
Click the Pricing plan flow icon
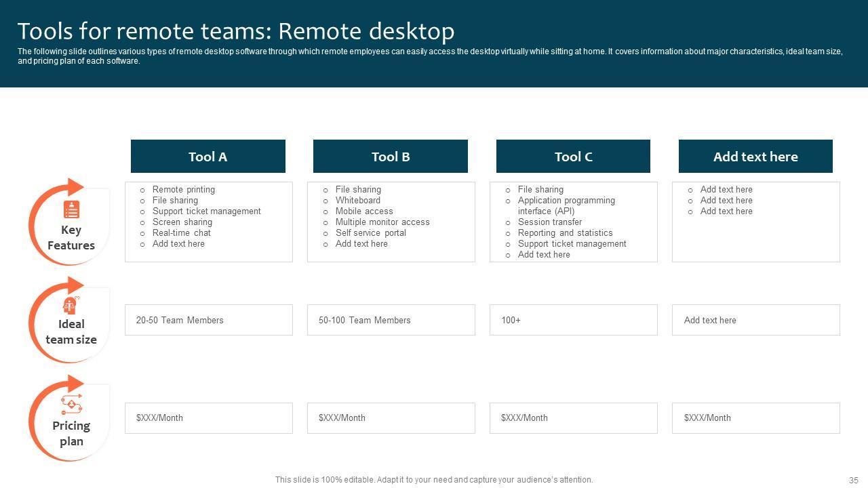(71, 405)
